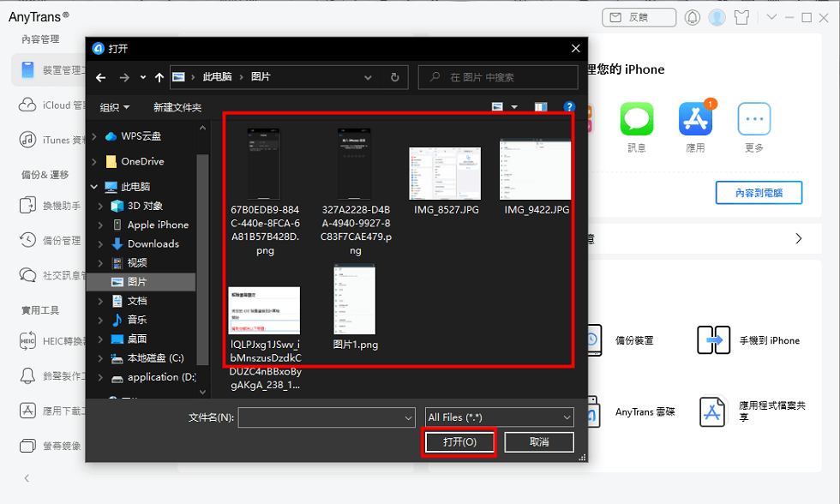Image resolution: width=840 pixels, height=504 pixels.
Task: Click the 反饋 feedback button in AnyTrans
Action: tap(639, 18)
